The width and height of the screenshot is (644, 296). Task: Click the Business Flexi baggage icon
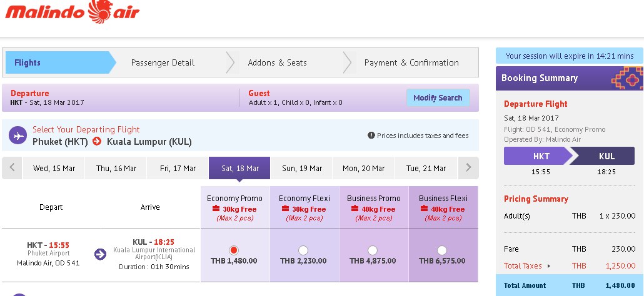click(x=425, y=209)
